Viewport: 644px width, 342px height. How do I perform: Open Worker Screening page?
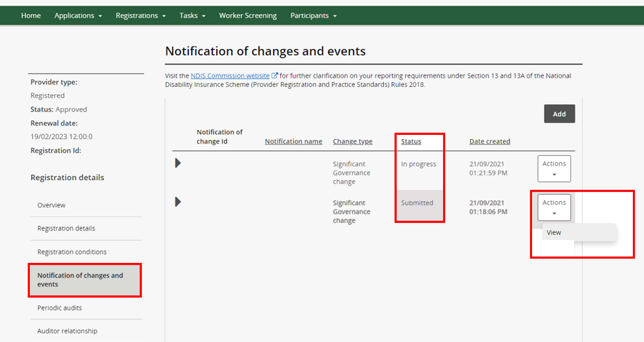click(x=248, y=15)
